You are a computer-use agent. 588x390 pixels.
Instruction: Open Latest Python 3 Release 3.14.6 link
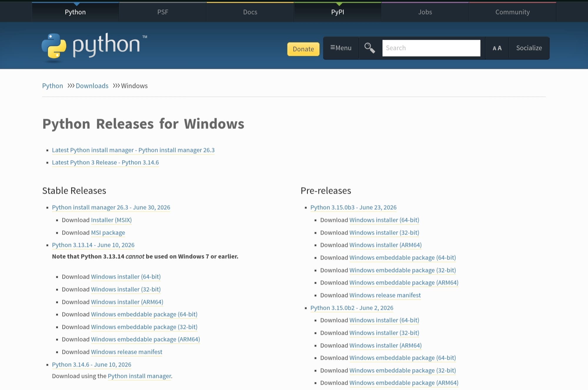click(105, 162)
